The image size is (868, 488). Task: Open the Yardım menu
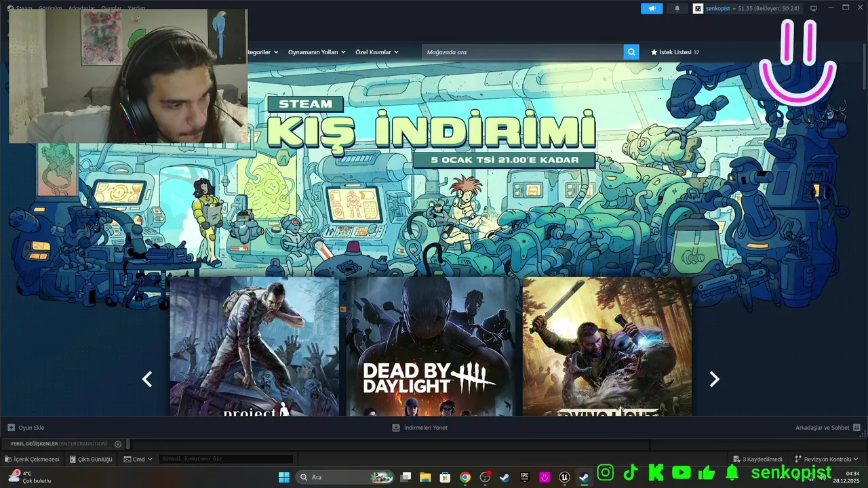click(136, 8)
